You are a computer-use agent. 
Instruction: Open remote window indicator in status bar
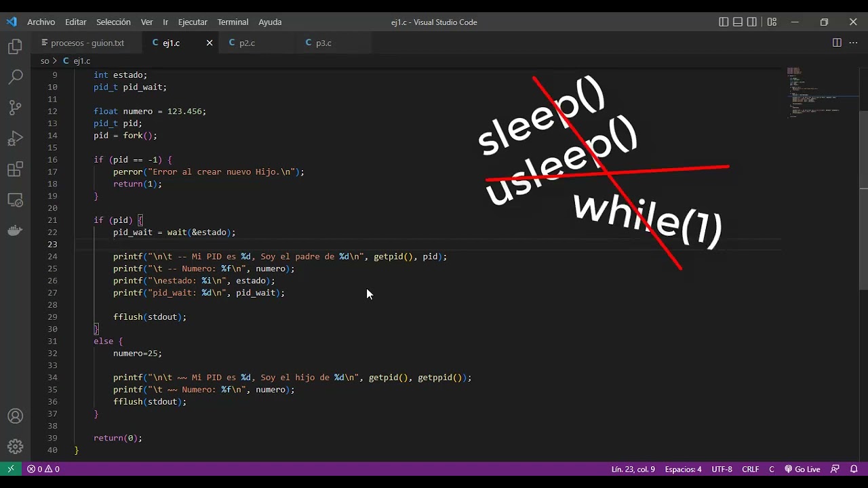[10, 469]
